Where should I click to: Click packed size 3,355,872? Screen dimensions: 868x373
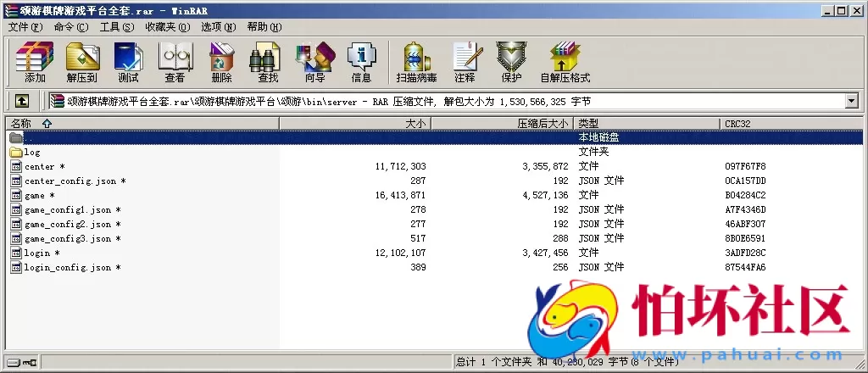coord(545,166)
